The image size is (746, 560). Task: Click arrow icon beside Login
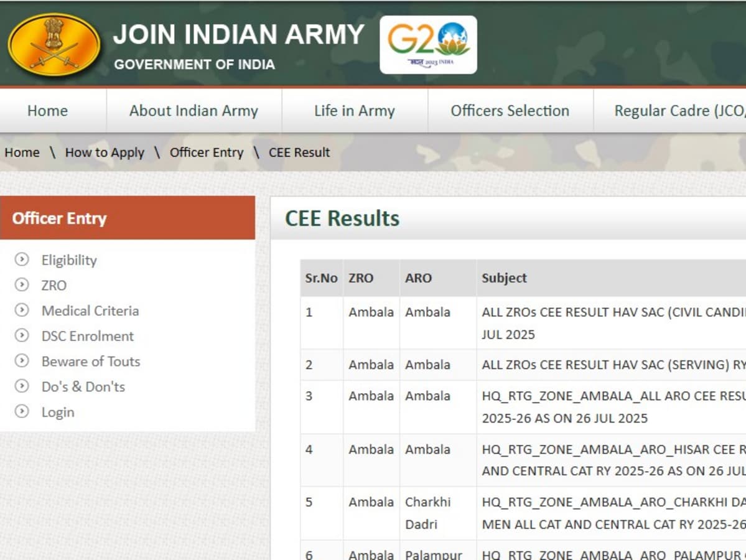(21, 411)
